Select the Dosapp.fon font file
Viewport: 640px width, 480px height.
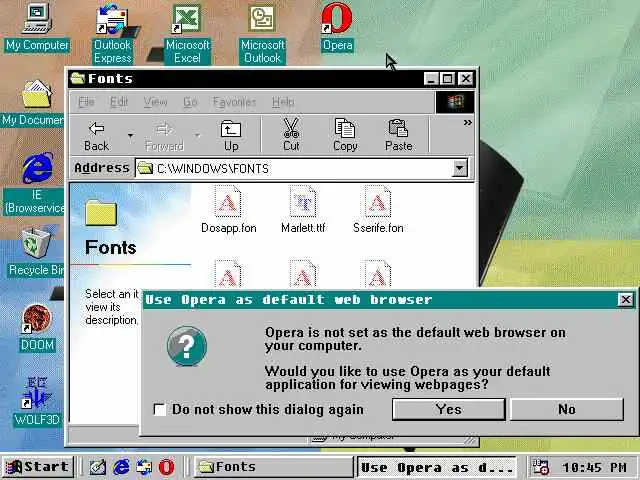(x=228, y=209)
